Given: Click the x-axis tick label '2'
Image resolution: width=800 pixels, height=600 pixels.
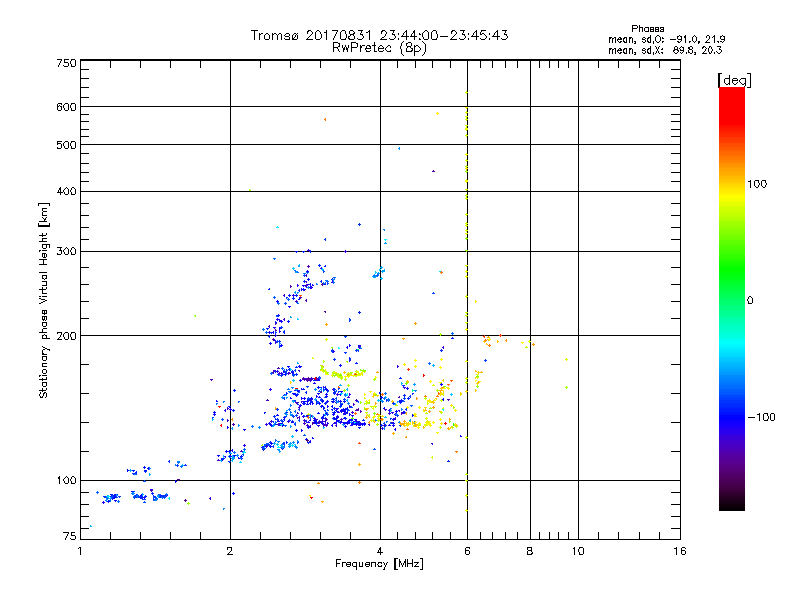Looking at the screenshot, I should click(230, 551).
